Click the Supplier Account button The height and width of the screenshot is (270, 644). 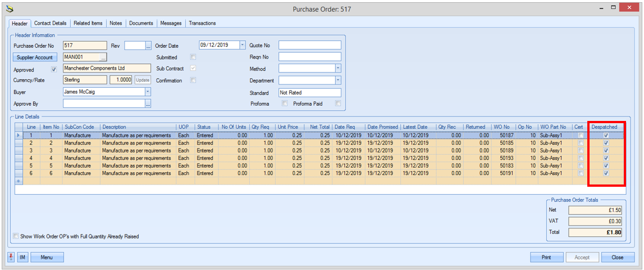[x=35, y=57]
